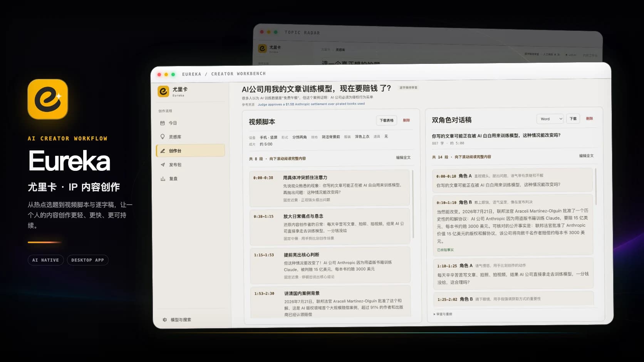This screenshot has width=644, height=362.
Task: Select the 0:00–0:38 用具体冲突抓住注意力 segment
Action: pos(329,189)
